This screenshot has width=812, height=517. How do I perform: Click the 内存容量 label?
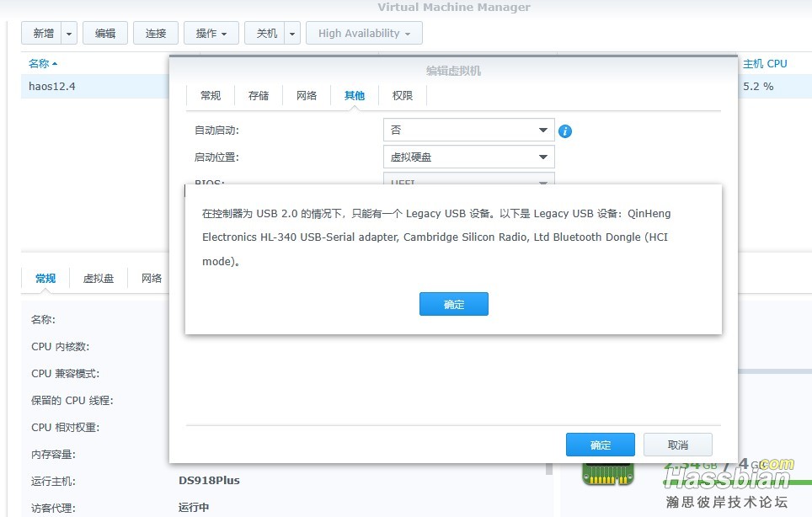(53, 455)
